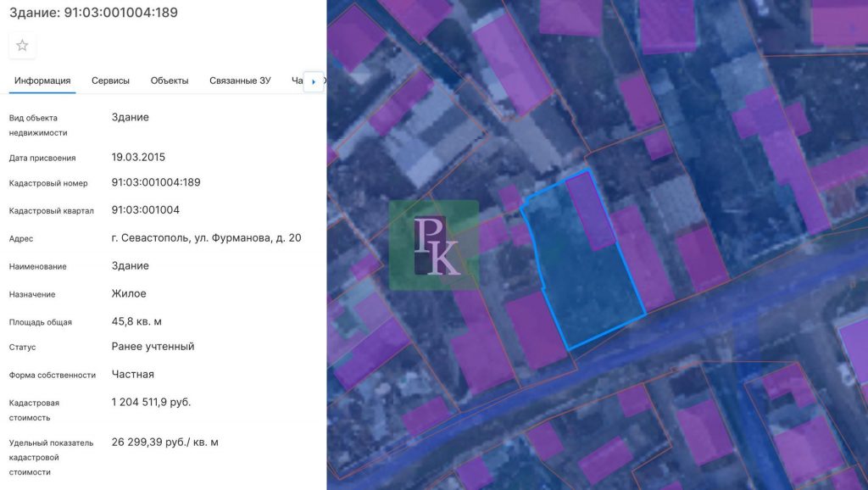Click the cadastral cost 1 204 511,9 руб.
This screenshot has width=868, height=490.
(x=151, y=402)
